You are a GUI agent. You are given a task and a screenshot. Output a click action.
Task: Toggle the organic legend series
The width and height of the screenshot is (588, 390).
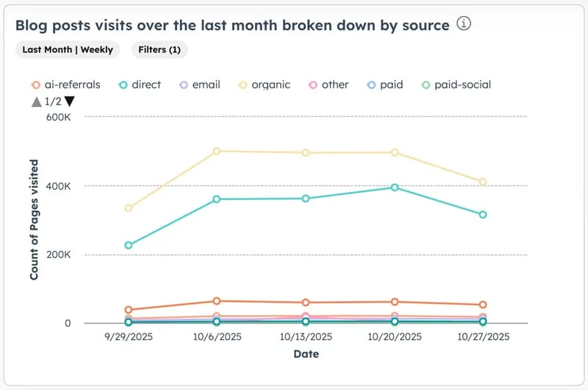click(x=265, y=85)
